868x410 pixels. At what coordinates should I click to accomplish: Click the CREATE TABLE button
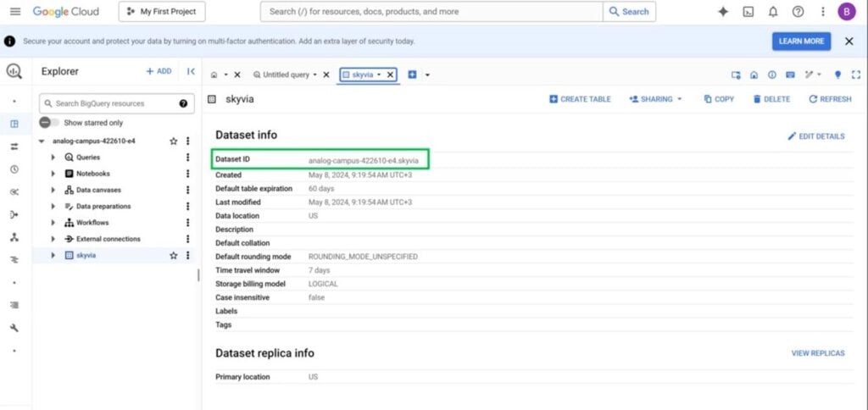pyautogui.click(x=580, y=99)
